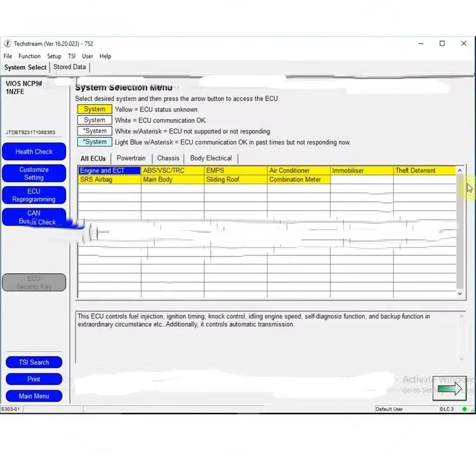This screenshot has width=476, height=476.
Task: Select the ABS/VSC/TRC system cell
Action: [173, 171]
